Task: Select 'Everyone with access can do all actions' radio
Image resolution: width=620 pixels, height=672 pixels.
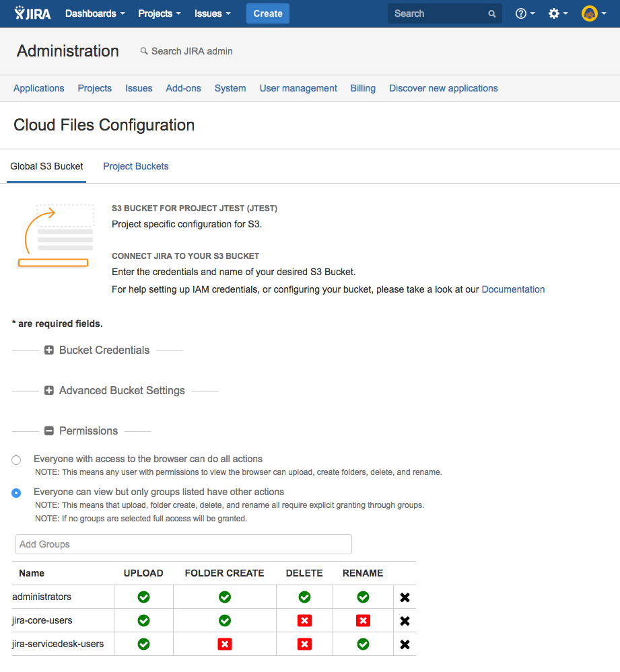Action: 16,460
